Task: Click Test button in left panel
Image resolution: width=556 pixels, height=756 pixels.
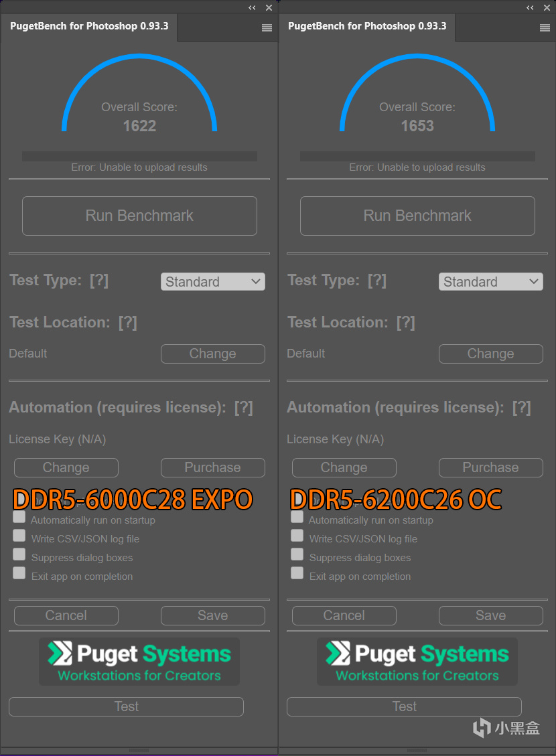Action: tap(127, 707)
